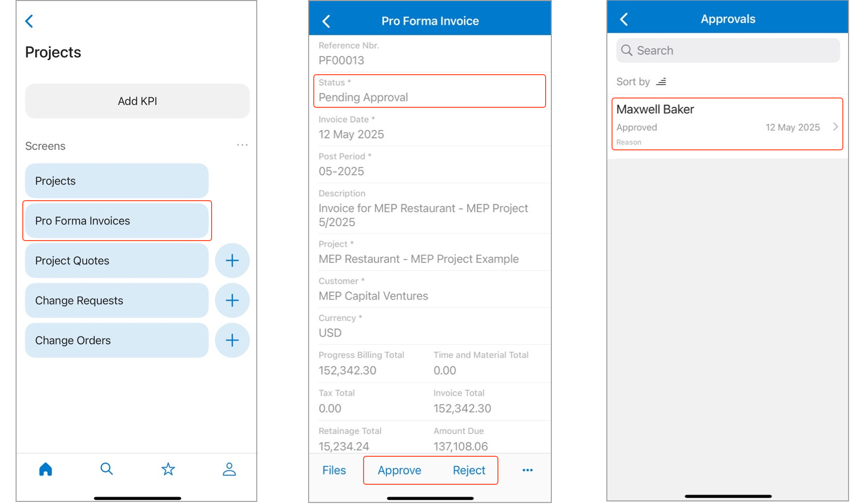Focus the Search field in Approvals

pyautogui.click(x=728, y=51)
